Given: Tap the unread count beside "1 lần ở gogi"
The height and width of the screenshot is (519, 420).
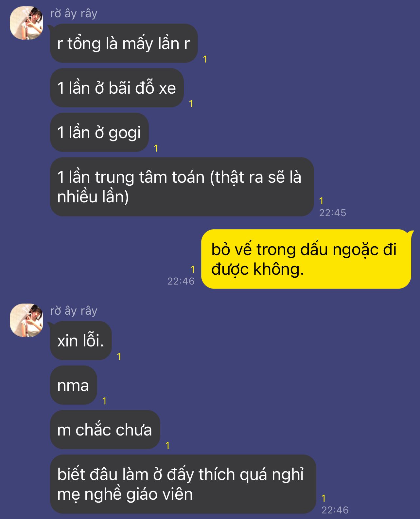Looking at the screenshot, I should [156, 148].
